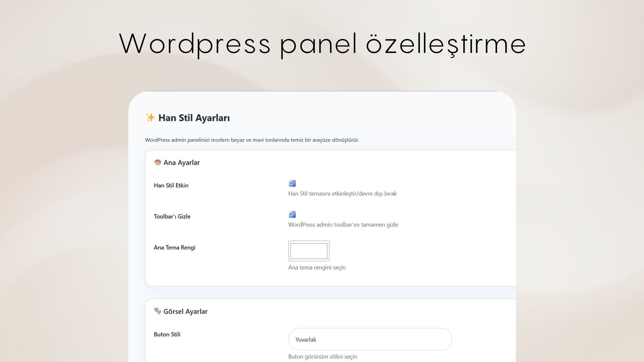
Task: Uncheck the Toolbar'ı Gizle checkbox
Action: click(x=292, y=215)
